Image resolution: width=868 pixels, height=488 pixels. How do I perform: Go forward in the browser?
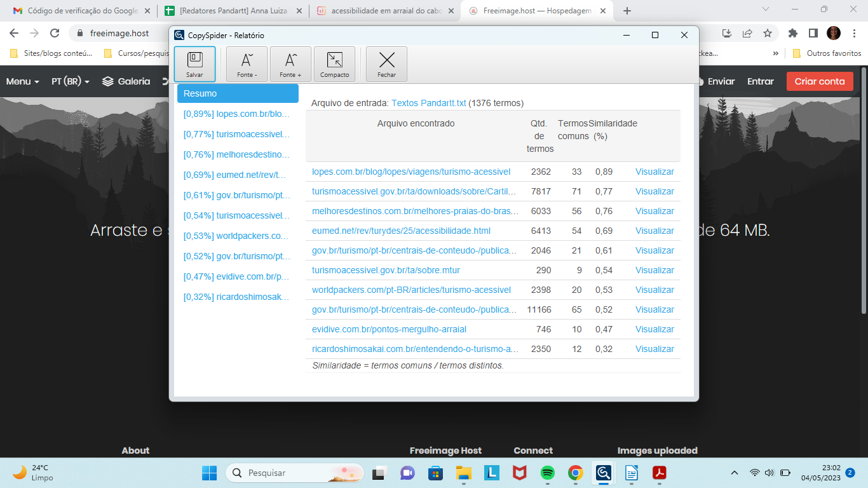pos(34,33)
